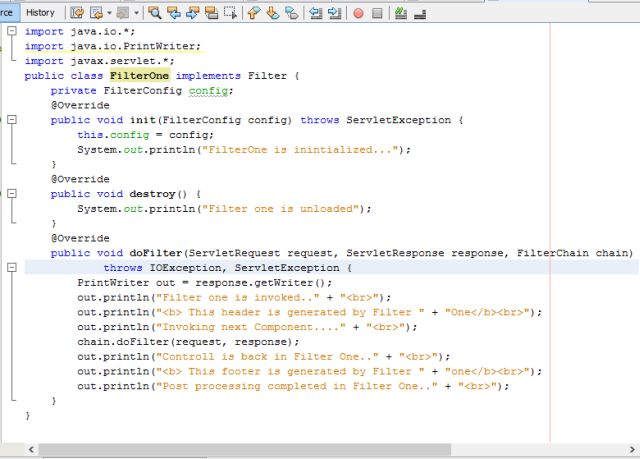The image size is (640, 459).
Task: Click the horizontal scrollbar thumb
Action: (x=245, y=450)
